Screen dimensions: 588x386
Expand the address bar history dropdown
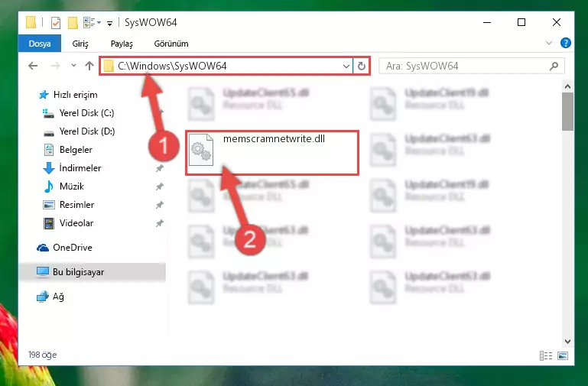[346, 66]
